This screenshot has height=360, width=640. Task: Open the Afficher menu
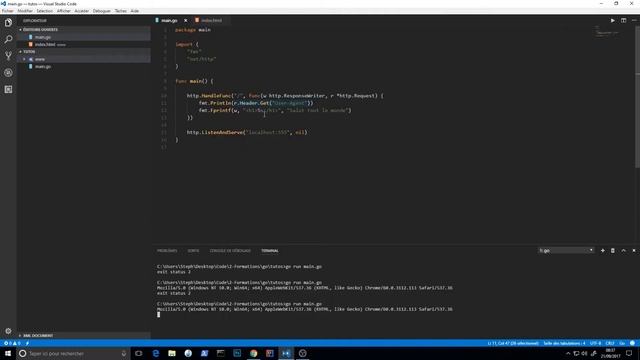click(x=64, y=11)
